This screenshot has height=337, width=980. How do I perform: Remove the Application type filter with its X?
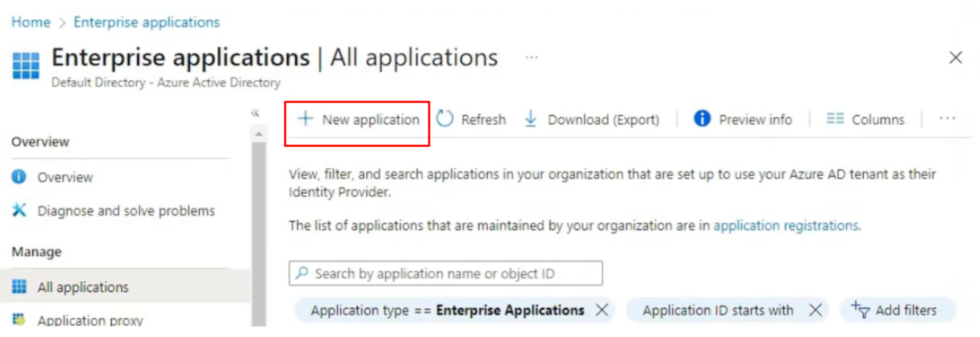pyautogui.click(x=602, y=310)
